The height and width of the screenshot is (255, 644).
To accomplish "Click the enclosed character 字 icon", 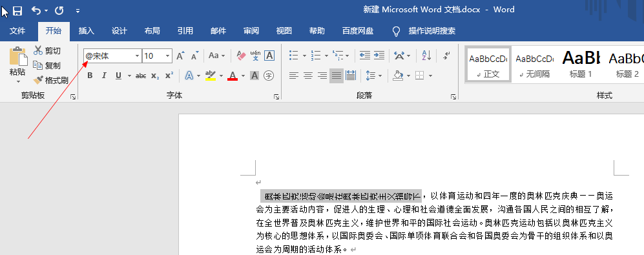I will 269,76.
